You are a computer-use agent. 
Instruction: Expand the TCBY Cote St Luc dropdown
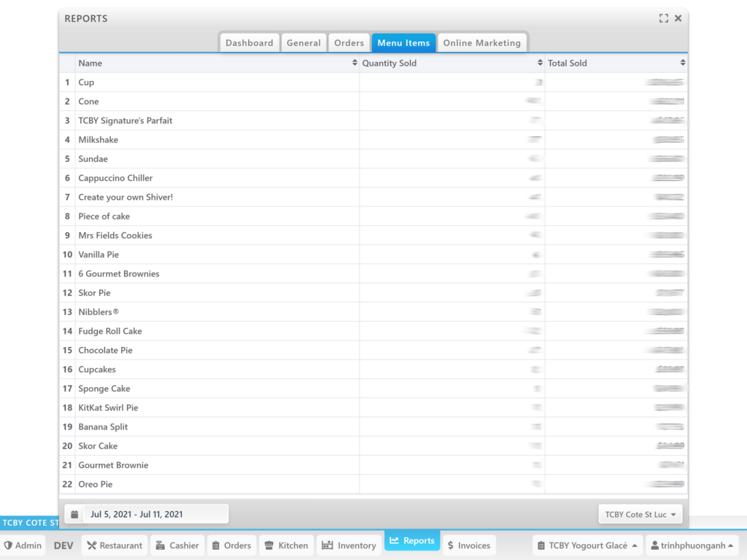pyautogui.click(x=640, y=514)
